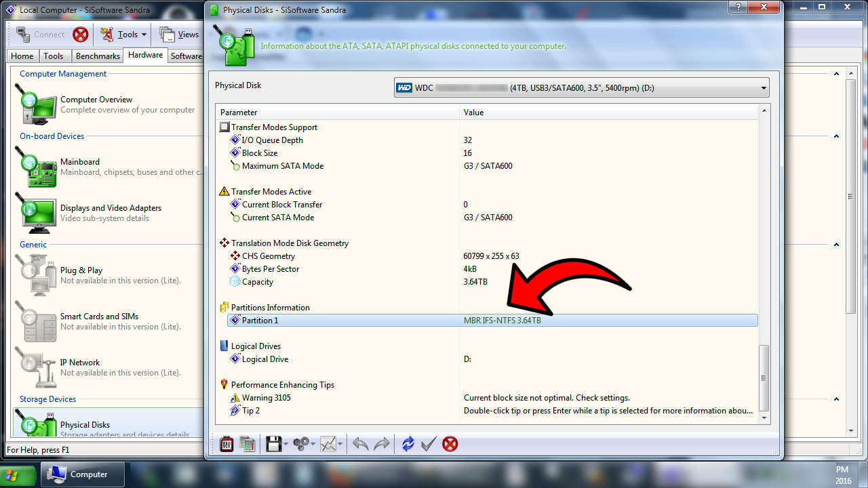Click the red cancel icon in dialog toolbar
868x488 pixels.
click(x=450, y=444)
